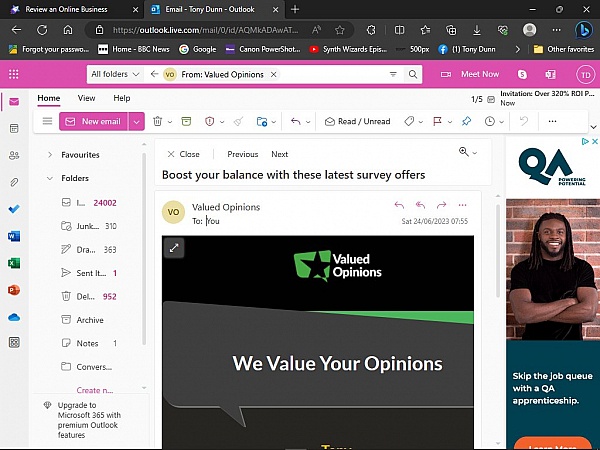Open the Help tab
This screenshot has height=450, width=600.
click(x=121, y=98)
